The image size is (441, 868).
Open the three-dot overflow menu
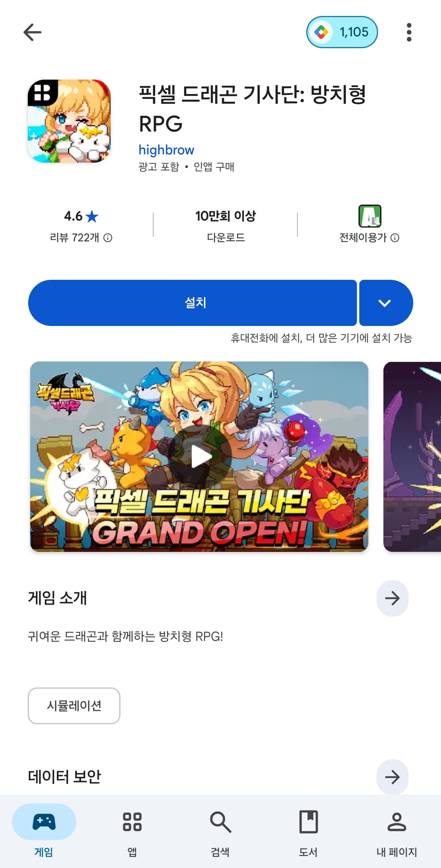[409, 32]
